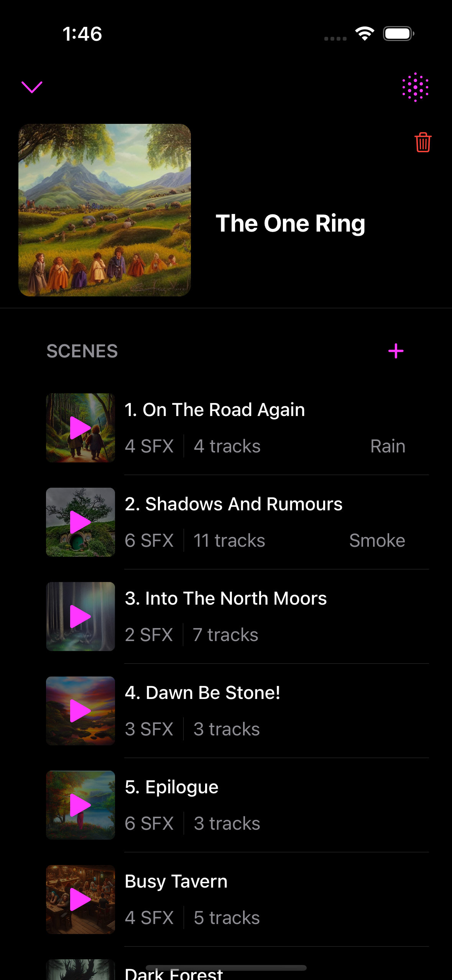Add a new scene with plus icon
This screenshot has height=980, width=452.
[x=396, y=351]
